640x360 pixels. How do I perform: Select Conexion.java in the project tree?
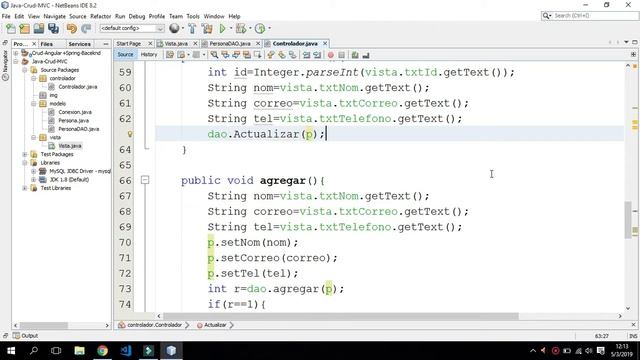(75, 112)
